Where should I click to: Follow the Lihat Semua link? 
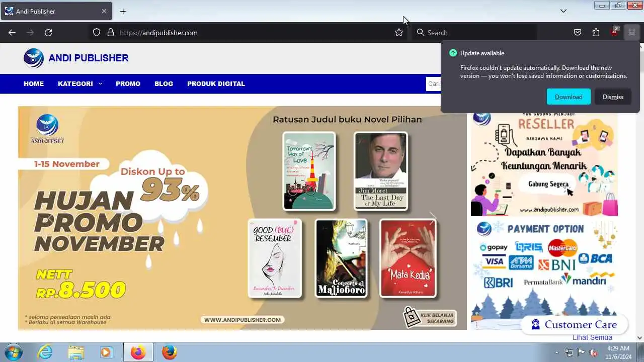tap(592, 337)
